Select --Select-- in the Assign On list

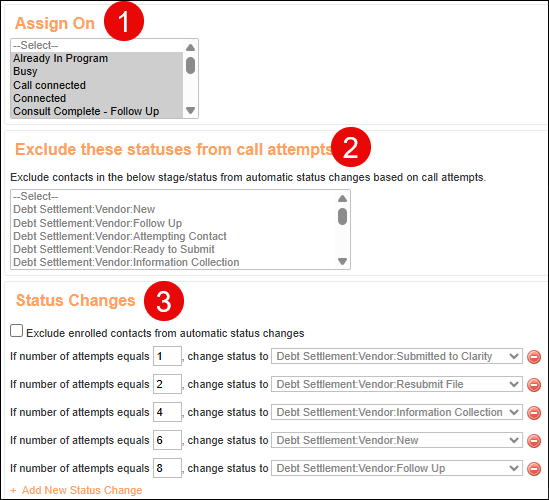pos(97,46)
